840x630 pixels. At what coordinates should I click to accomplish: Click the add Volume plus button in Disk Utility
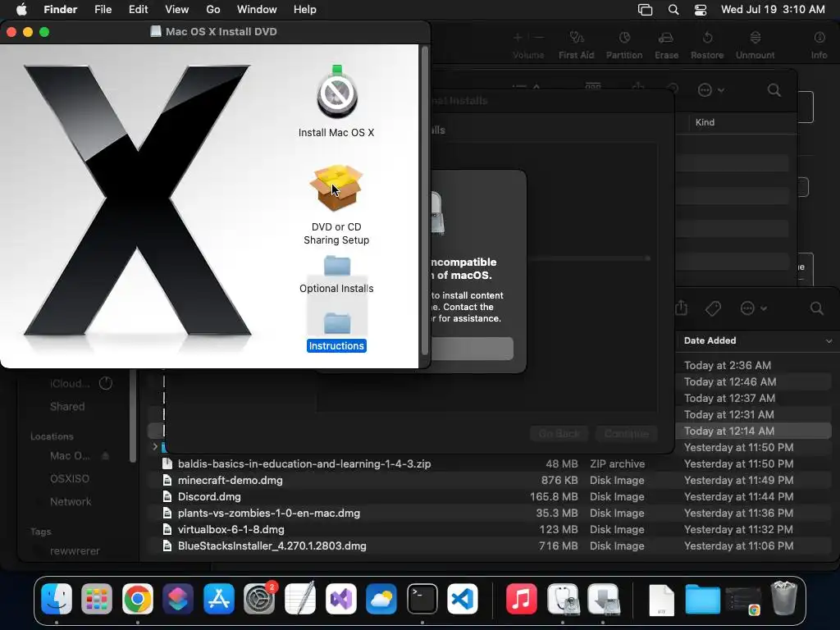[518, 38]
